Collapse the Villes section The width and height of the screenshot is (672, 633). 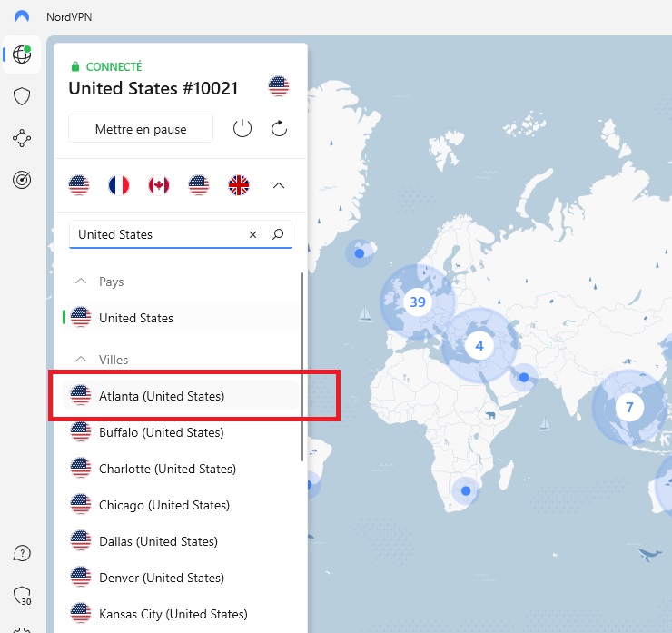[x=81, y=360]
